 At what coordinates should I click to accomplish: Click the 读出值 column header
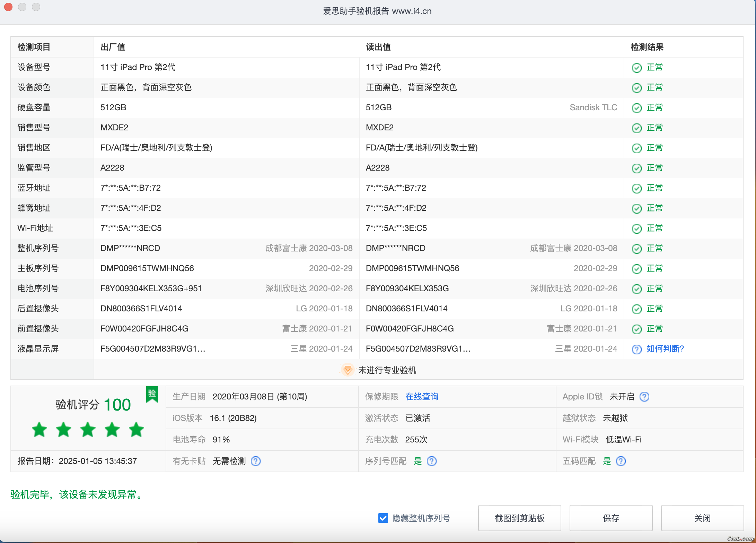[x=378, y=47]
